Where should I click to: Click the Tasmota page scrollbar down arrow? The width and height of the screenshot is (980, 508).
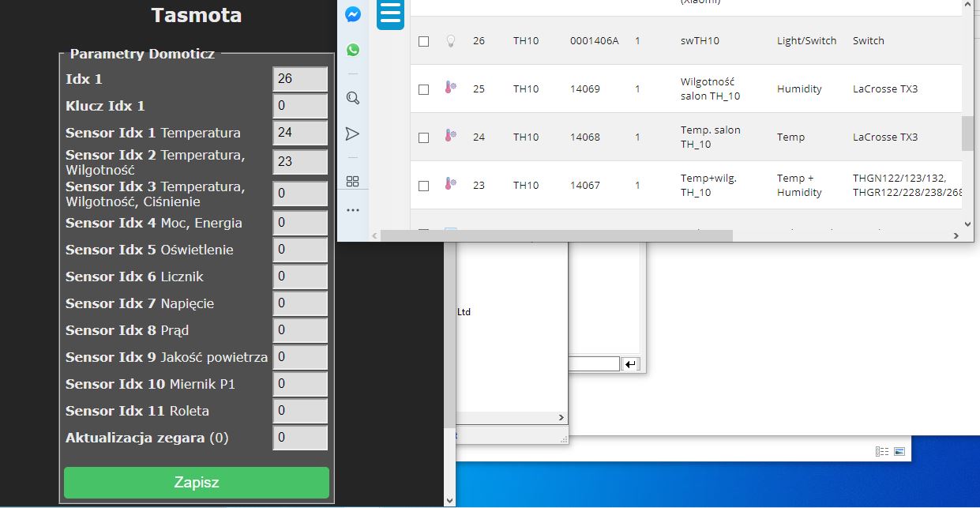pos(450,501)
